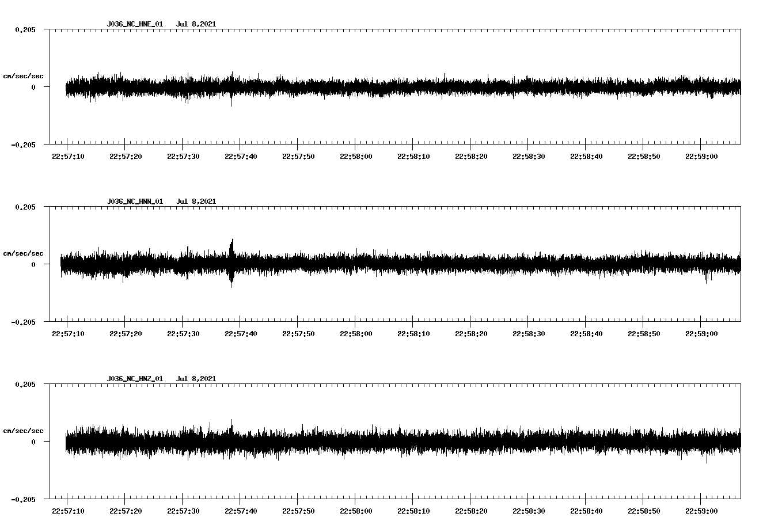Click the waveform start on the HNZ trace
Screen dimensions: 782x532
pos(66,442)
